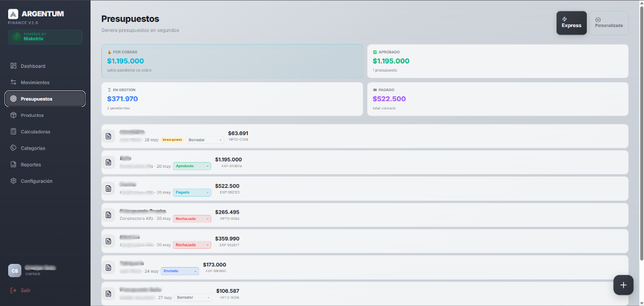The height and width of the screenshot is (306, 644).
Task: Open Rechazado dropdown for $265.495 budget
Action: click(x=192, y=219)
